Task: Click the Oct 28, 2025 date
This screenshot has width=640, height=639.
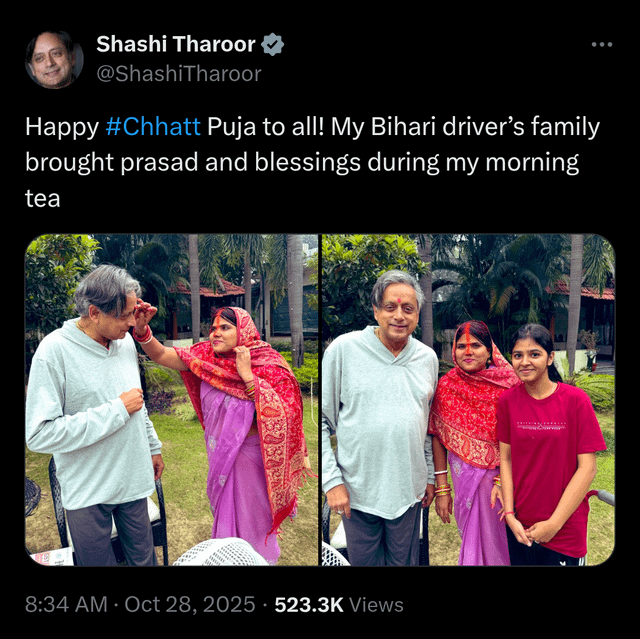Action: 190,604
